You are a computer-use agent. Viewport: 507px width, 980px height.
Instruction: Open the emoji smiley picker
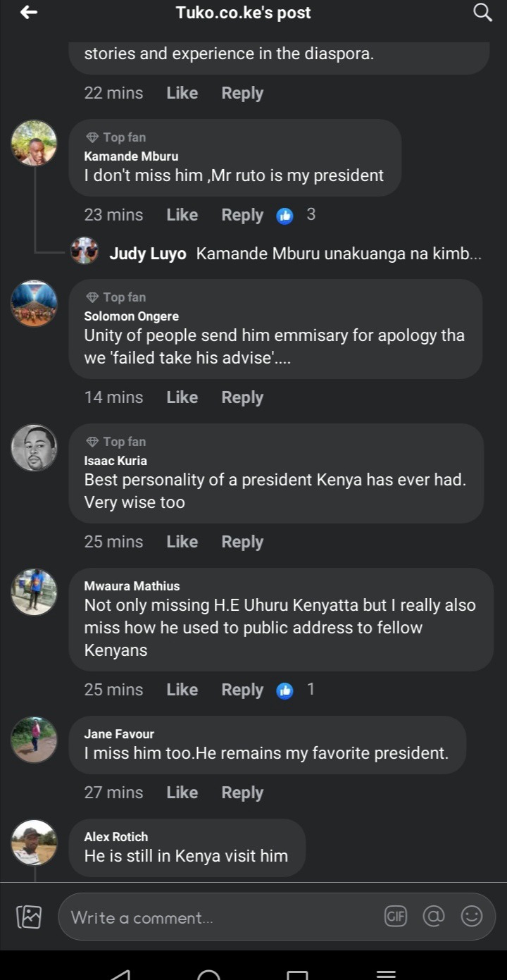[471, 916]
